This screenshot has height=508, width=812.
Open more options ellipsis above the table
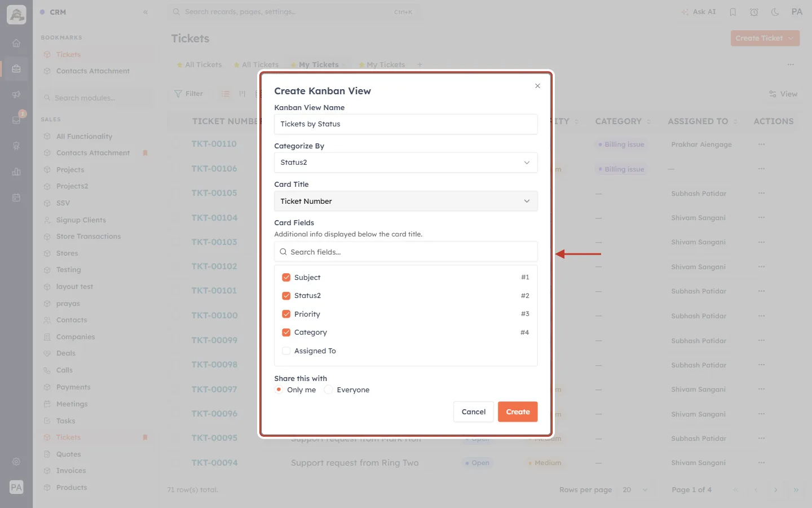791,65
